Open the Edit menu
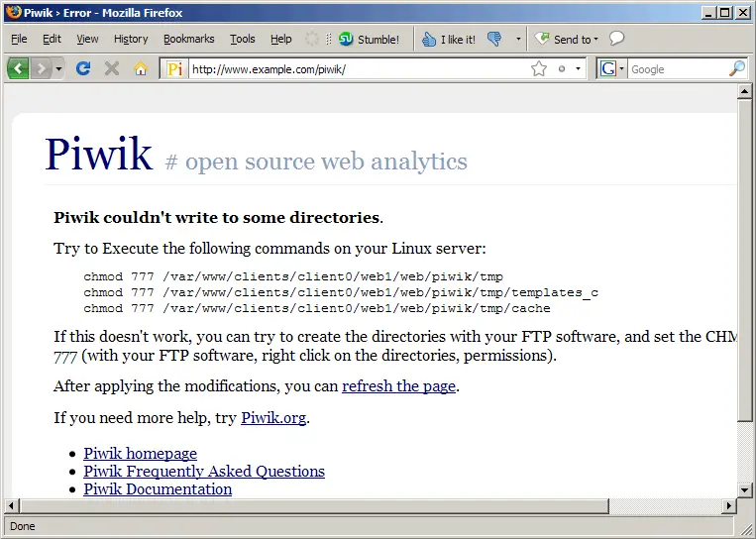Viewport: 756px width, 539px height. tap(52, 39)
